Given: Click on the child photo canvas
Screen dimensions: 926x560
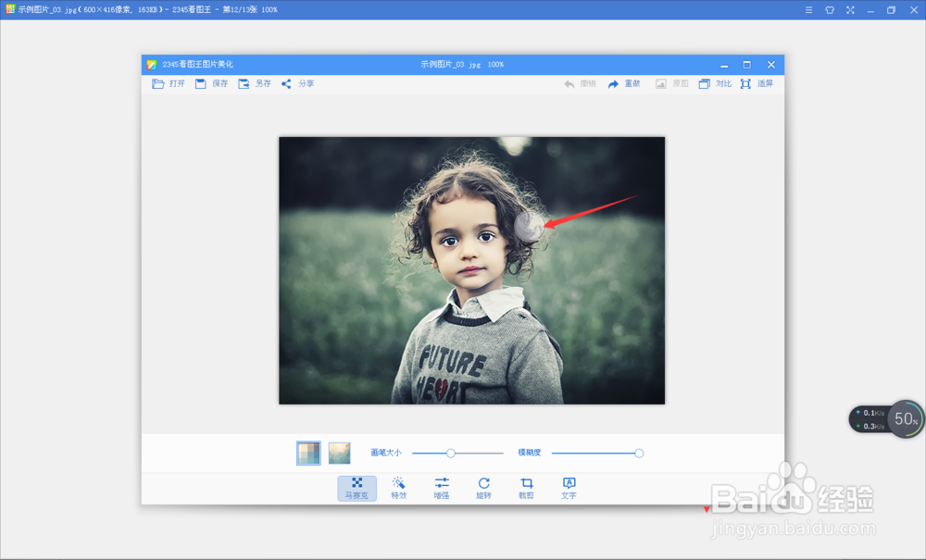Looking at the screenshot, I should pyautogui.click(x=472, y=271).
